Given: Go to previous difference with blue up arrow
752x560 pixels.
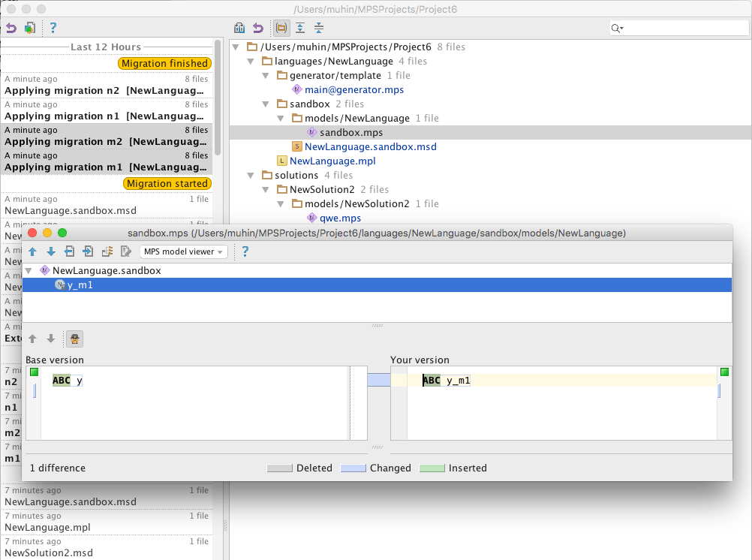Looking at the screenshot, I should coord(32,251).
